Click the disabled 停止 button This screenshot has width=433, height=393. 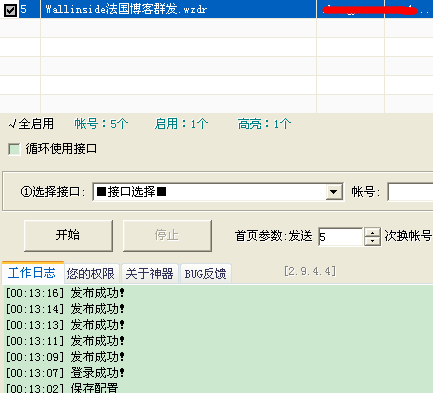(167, 235)
